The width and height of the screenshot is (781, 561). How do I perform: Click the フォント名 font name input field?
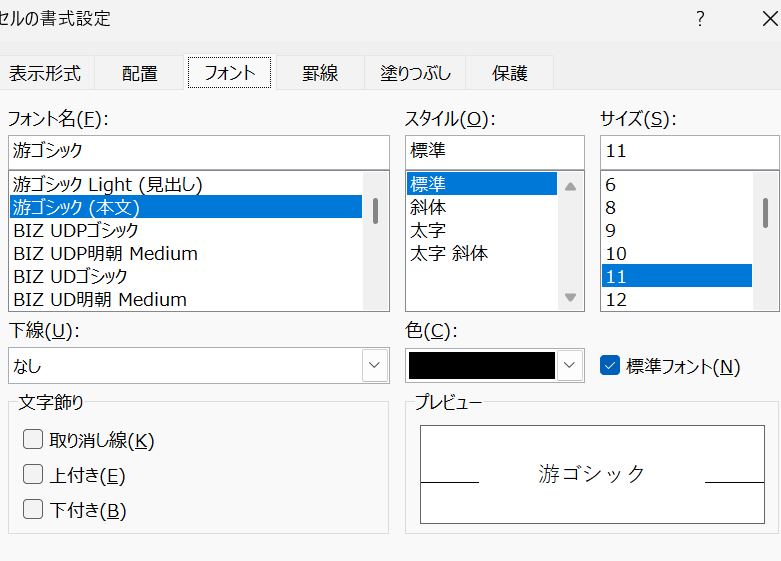(x=197, y=152)
